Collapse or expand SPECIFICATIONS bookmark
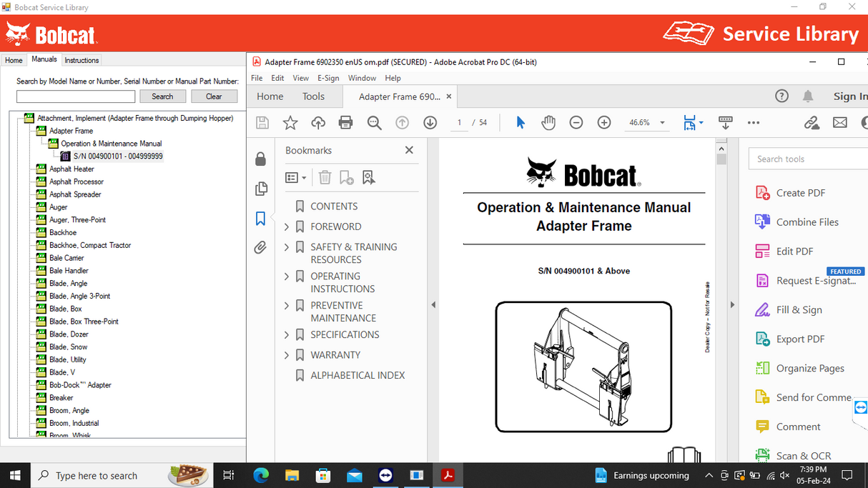Viewport: 868px width, 488px height. pos(287,334)
